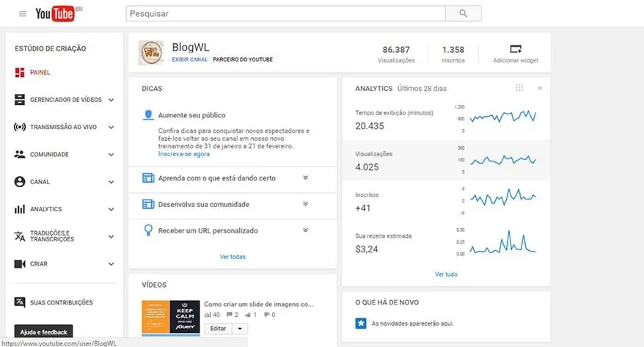The width and height of the screenshot is (644, 347).
Task: Close the Analytics widget
Action: point(540,88)
